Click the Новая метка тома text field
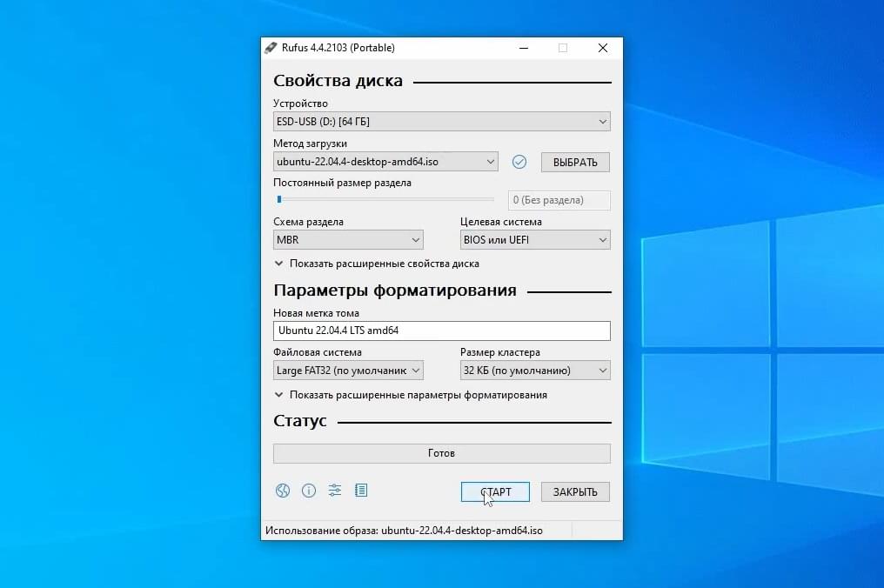Screen dimensions: 884x588 pyautogui.click(x=441, y=331)
